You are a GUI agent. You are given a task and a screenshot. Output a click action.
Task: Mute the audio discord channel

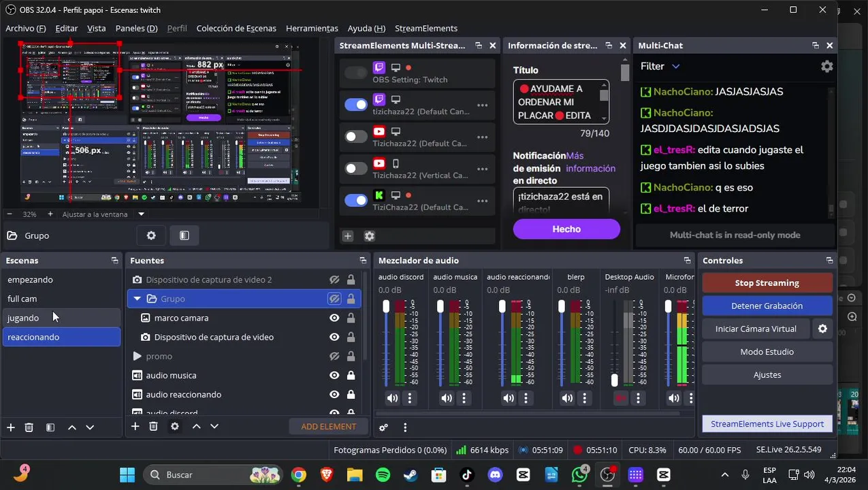[x=392, y=398]
